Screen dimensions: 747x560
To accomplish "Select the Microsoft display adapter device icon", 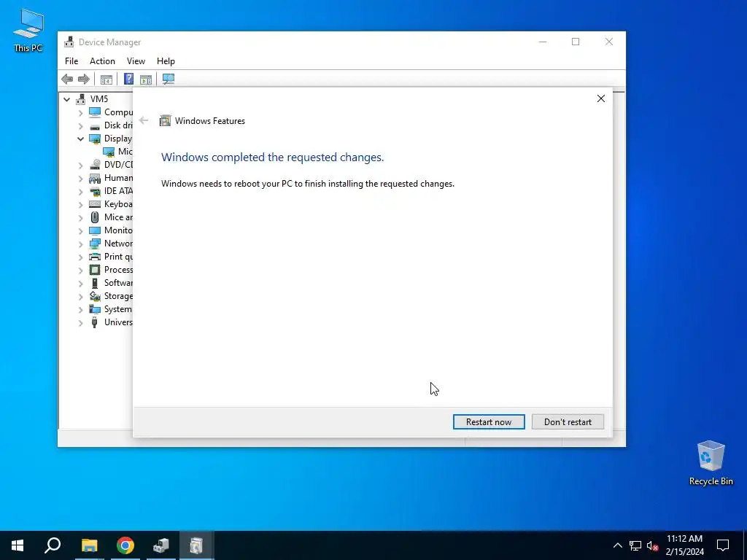I will [109, 152].
